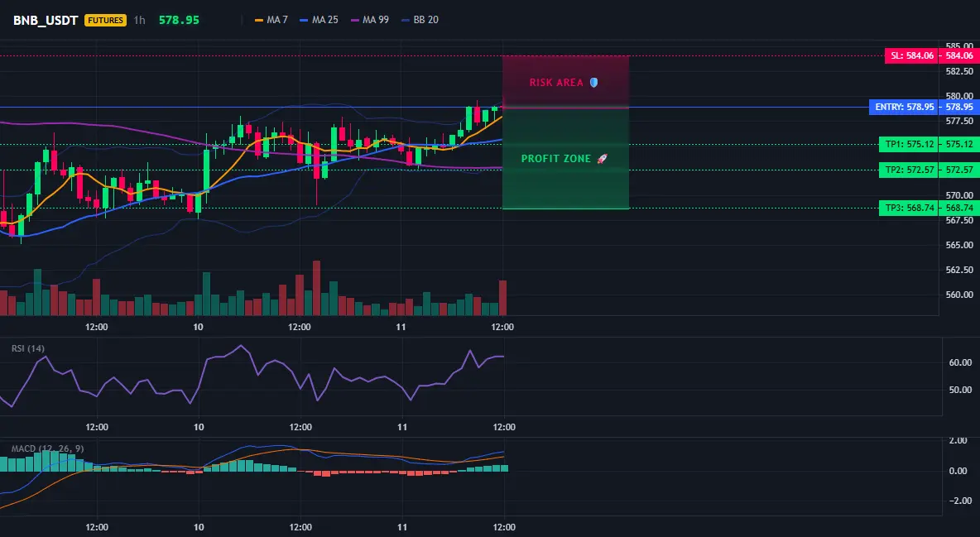The image size is (980, 537).
Task: Toggle the MA 25 legend item
Action: point(319,20)
